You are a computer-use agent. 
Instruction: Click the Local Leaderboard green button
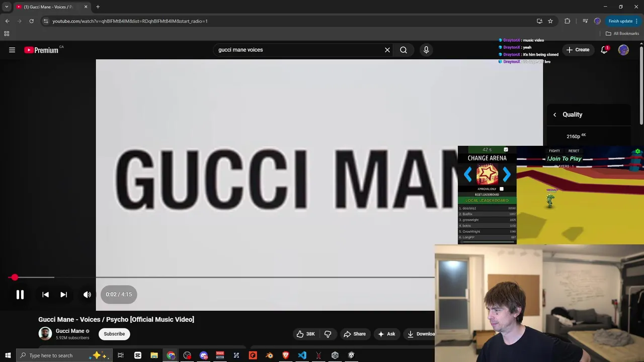(x=487, y=201)
